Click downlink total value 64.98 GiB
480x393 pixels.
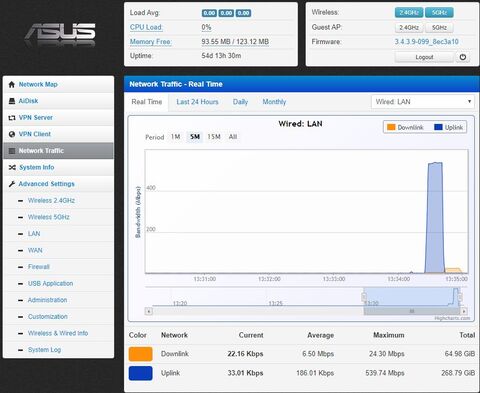click(x=460, y=354)
